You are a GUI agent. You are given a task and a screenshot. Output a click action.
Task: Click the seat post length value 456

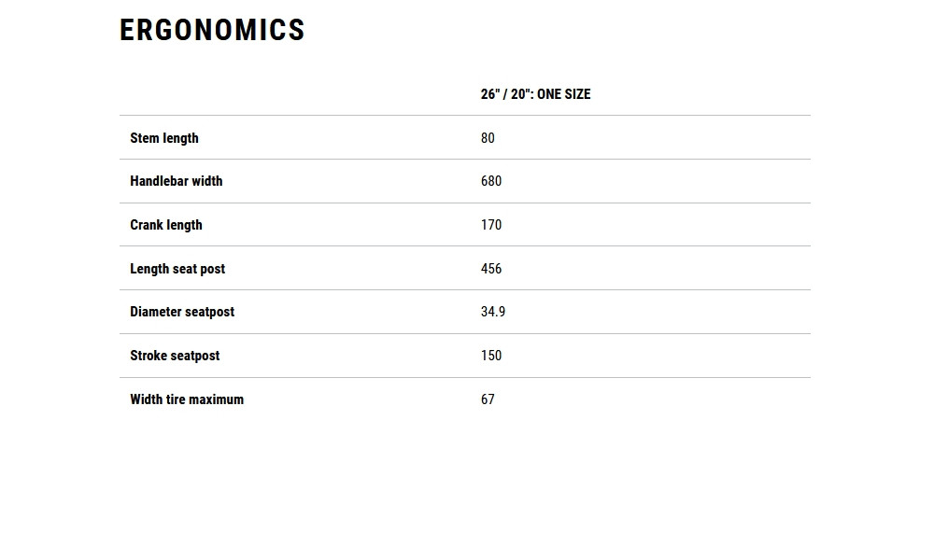click(x=491, y=269)
